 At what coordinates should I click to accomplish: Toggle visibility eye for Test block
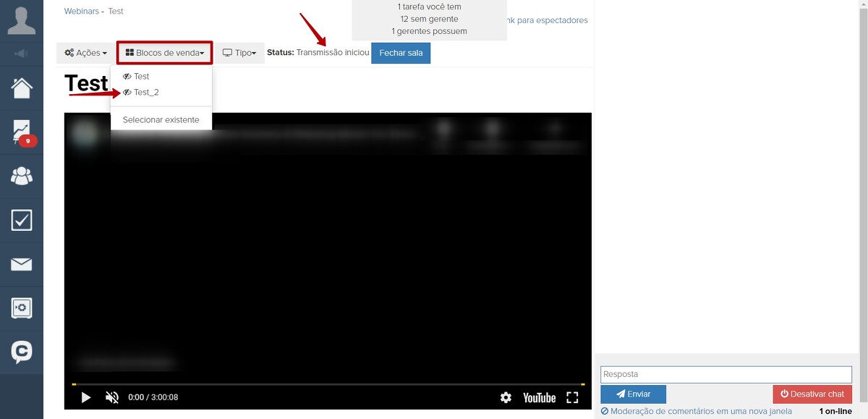pyautogui.click(x=127, y=77)
